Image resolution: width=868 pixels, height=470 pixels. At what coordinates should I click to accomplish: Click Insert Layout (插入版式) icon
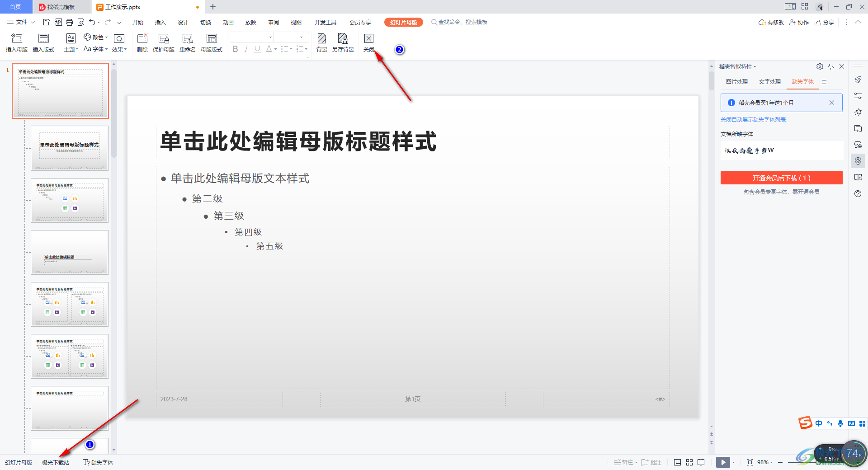pos(43,43)
